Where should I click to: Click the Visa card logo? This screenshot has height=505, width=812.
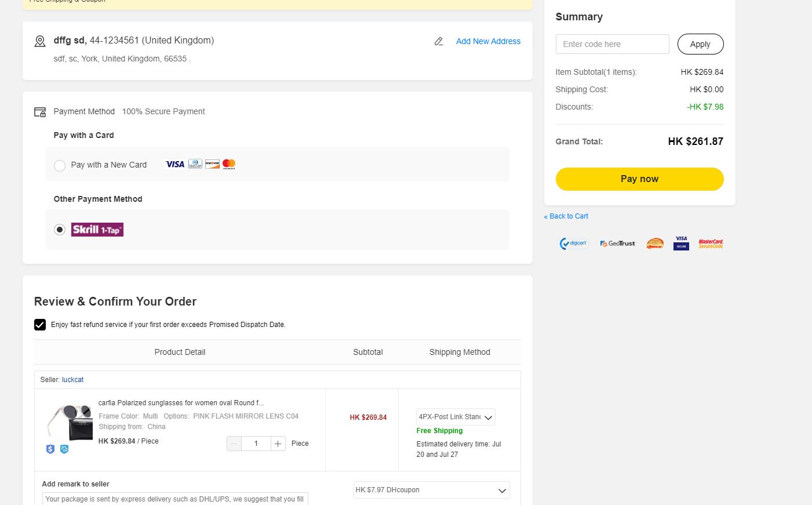pos(175,164)
